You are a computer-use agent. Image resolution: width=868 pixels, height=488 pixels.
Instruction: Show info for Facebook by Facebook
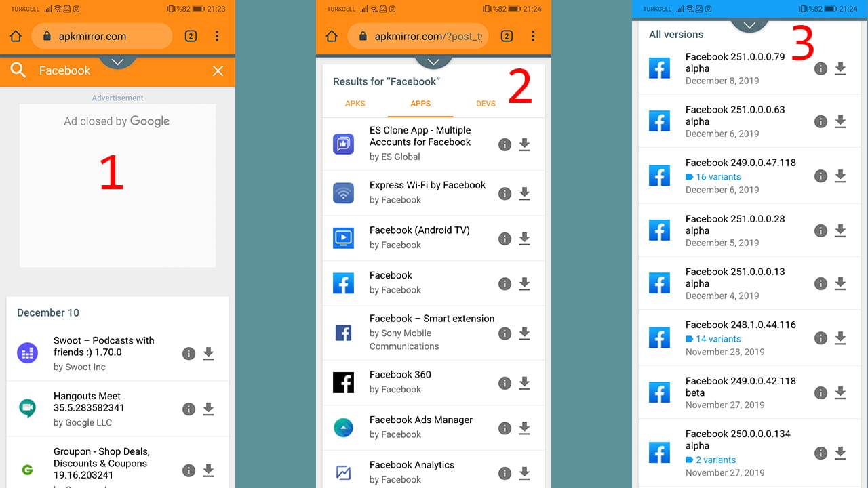point(505,284)
